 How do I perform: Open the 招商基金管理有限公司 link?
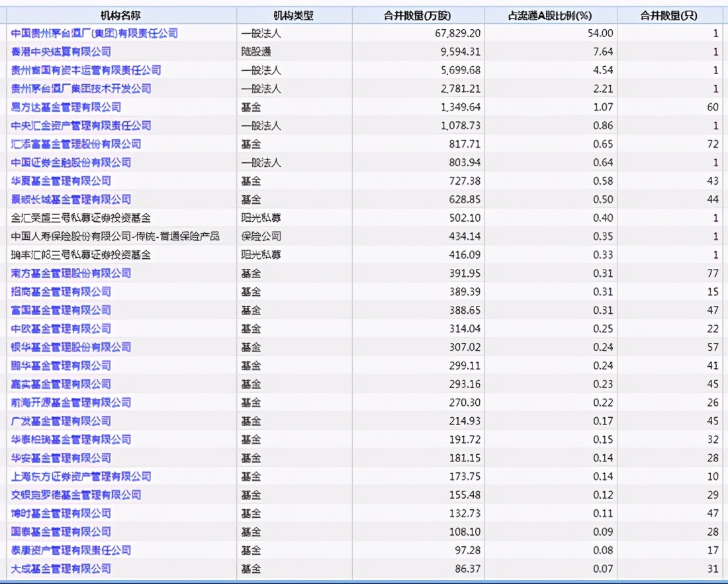[x=61, y=292]
